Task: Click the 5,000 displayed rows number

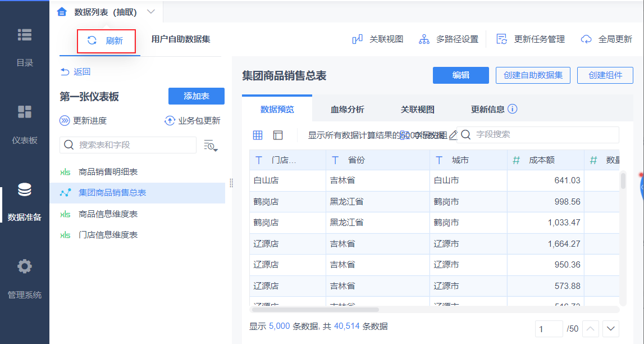Action: click(x=279, y=327)
